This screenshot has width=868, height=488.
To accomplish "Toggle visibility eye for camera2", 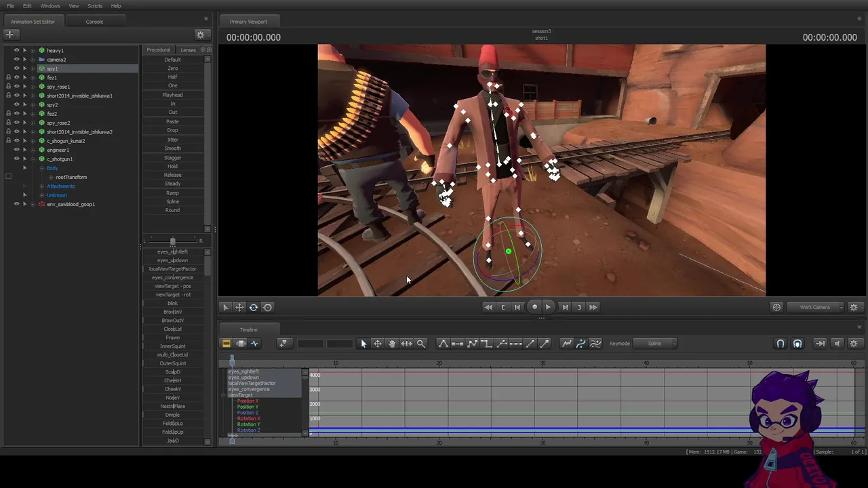I will click(x=16, y=60).
